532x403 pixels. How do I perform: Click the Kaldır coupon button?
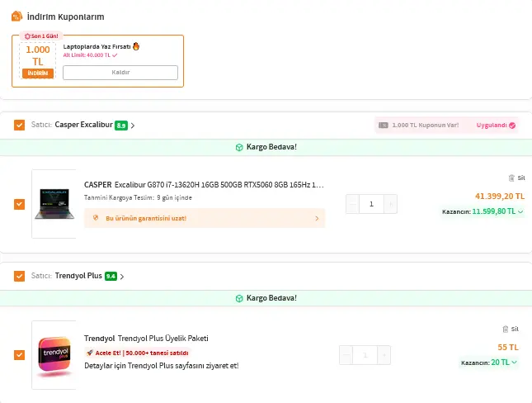[x=120, y=73]
